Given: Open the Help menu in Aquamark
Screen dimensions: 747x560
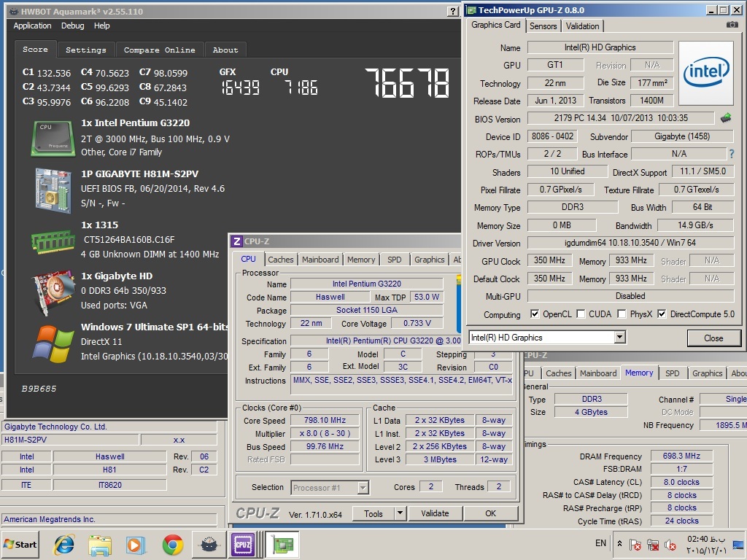Looking at the screenshot, I should tap(101, 26).
